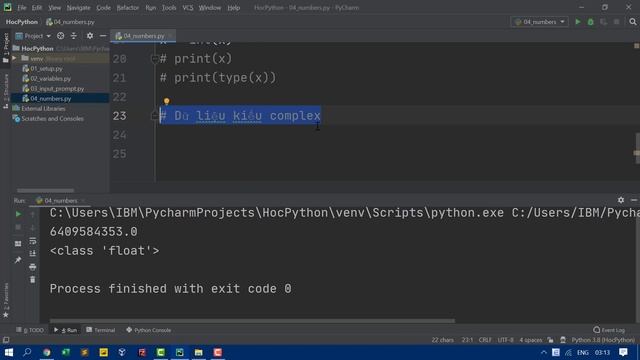Click the Run output horizontal scrollbar
The height and width of the screenshot is (360, 640).
pyautogui.click(x=252, y=321)
